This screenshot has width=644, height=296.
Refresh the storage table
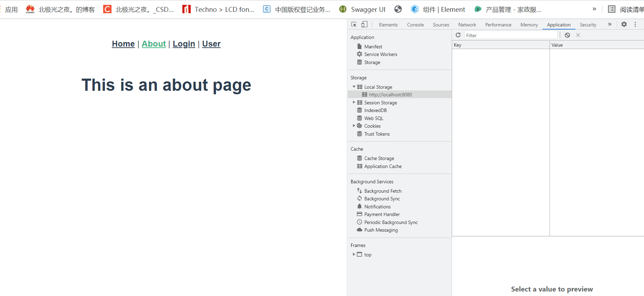pyautogui.click(x=458, y=35)
